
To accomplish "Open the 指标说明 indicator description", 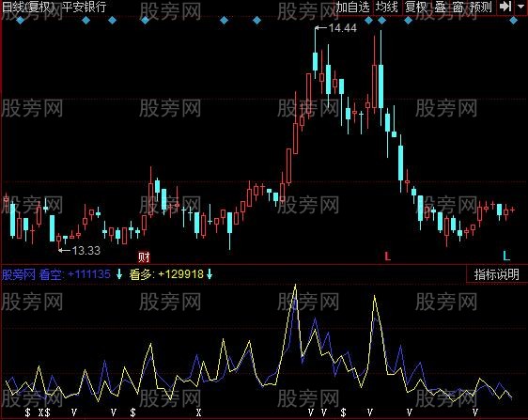I will tap(497, 274).
